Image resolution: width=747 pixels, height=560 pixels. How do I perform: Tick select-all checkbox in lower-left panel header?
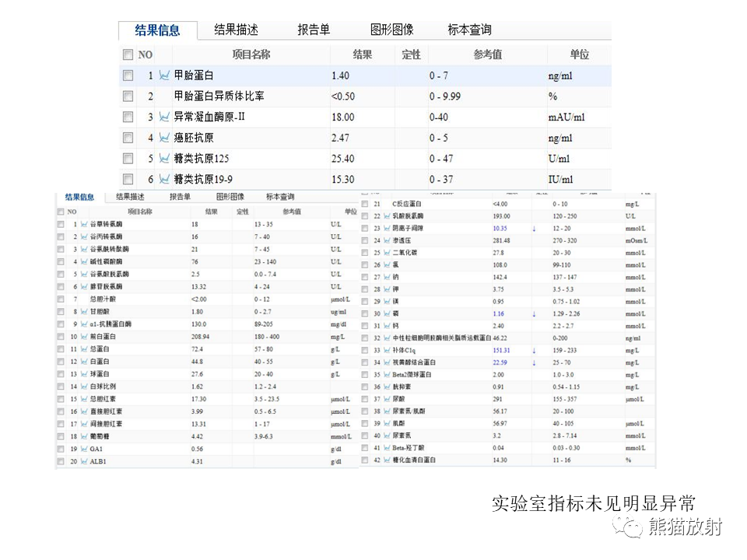coord(61,212)
